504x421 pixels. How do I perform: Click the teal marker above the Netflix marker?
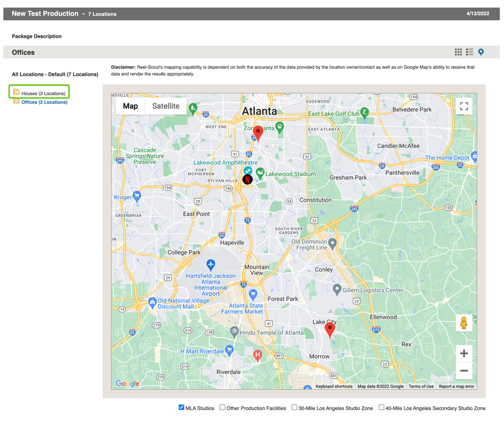pos(247,170)
